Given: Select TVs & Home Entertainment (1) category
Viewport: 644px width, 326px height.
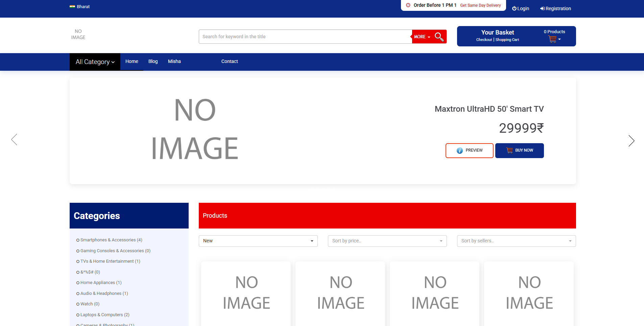Looking at the screenshot, I should (x=110, y=261).
